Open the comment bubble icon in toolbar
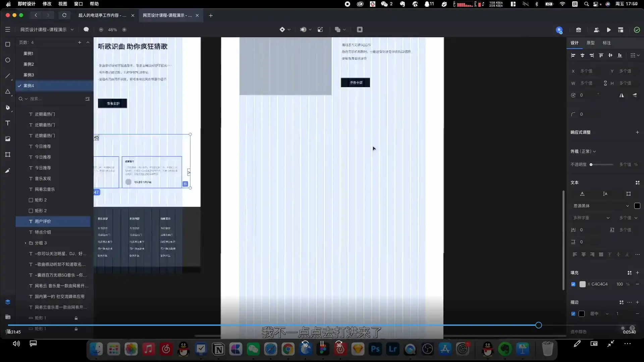This screenshot has height=362, width=644. (86, 29)
